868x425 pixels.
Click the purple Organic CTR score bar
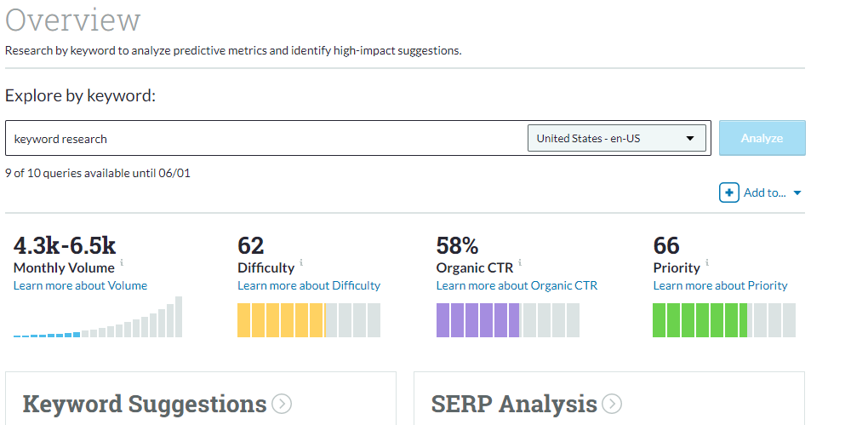(x=507, y=319)
